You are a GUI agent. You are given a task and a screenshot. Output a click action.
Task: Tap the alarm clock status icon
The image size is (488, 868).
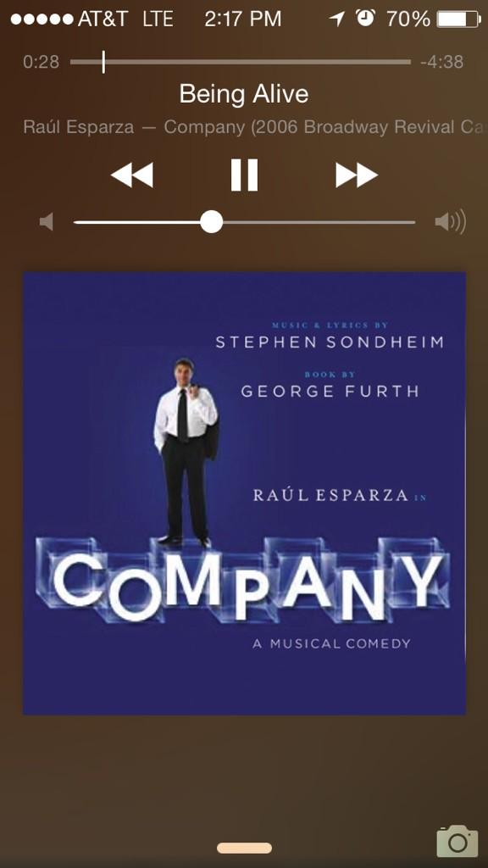click(x=365, y=19)
